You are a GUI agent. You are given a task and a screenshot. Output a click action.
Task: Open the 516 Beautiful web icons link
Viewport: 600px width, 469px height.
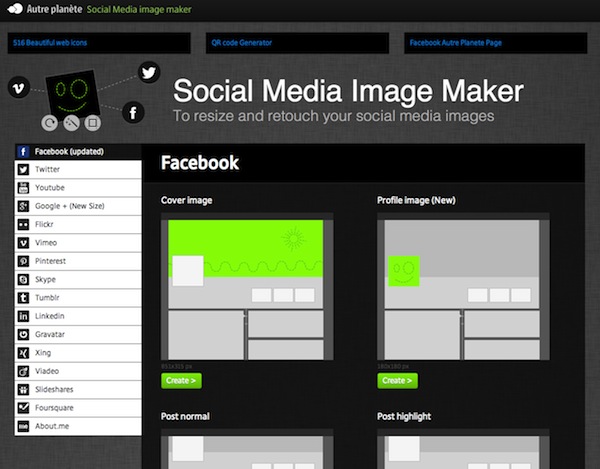[50, 43]
